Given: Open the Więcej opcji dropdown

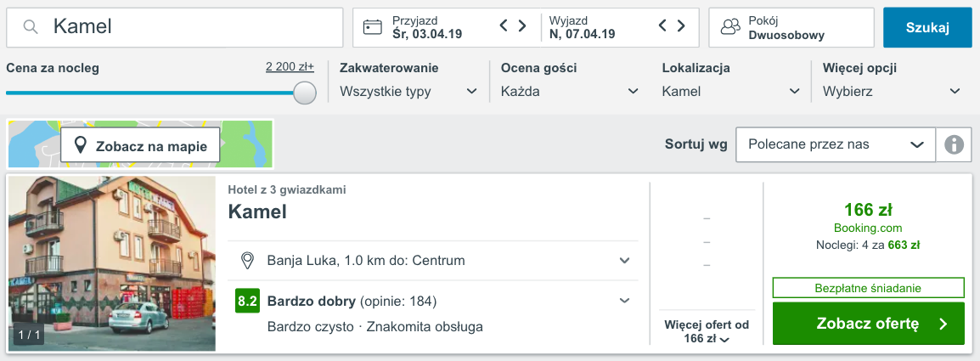Looking at the screenshot, I should coord(892,91).
